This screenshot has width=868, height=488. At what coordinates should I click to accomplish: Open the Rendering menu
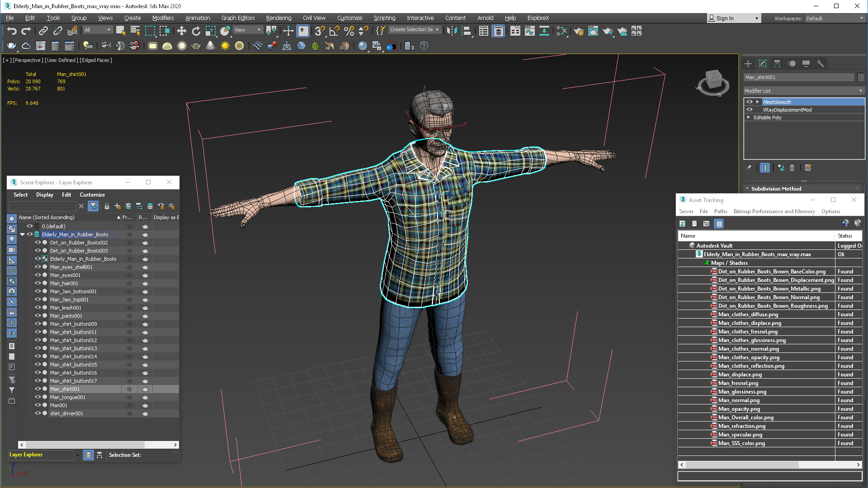pyautogui.click(x=278, y=18)
